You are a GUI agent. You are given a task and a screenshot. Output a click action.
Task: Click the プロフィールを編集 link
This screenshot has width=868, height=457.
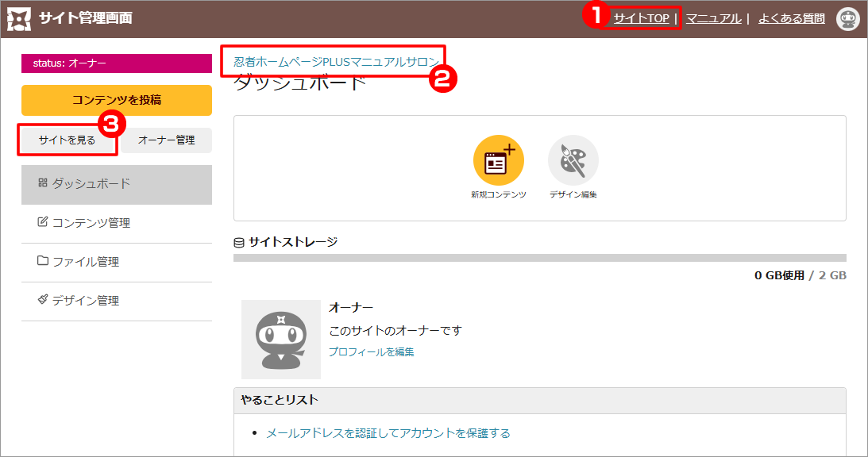tap(371, 351)
